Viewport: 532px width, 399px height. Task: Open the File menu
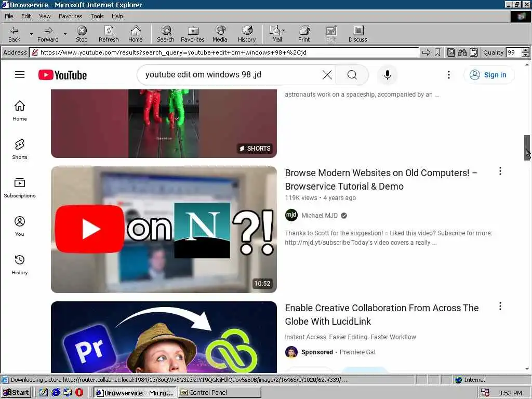pyautogui.click(x=9, y=16)
